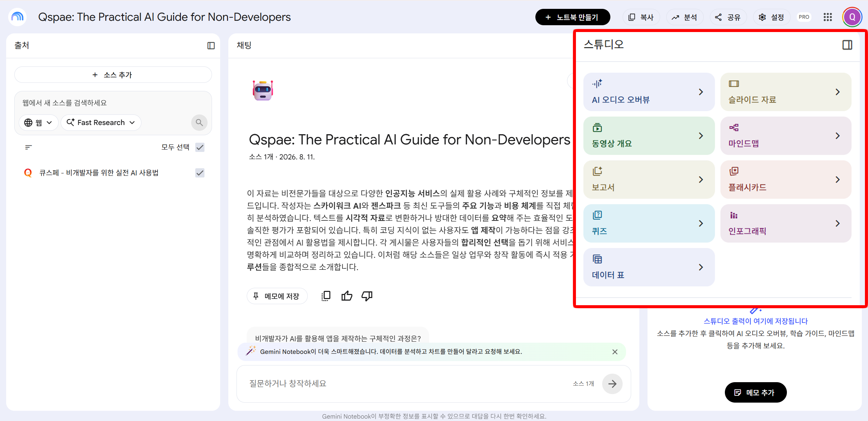Click the 플래시카드 flashcard icon
The width and height of the screenshot is (868, 421).
pos(734,171)
